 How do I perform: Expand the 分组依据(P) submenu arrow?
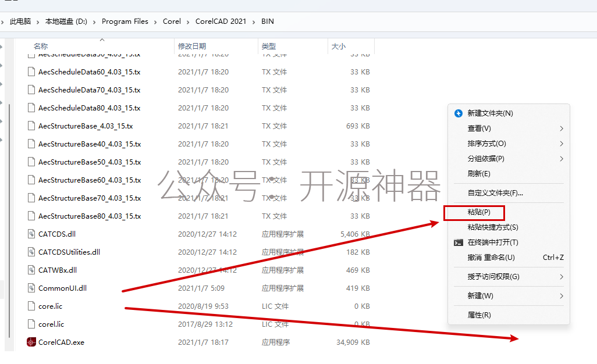[x=561, y=159]
